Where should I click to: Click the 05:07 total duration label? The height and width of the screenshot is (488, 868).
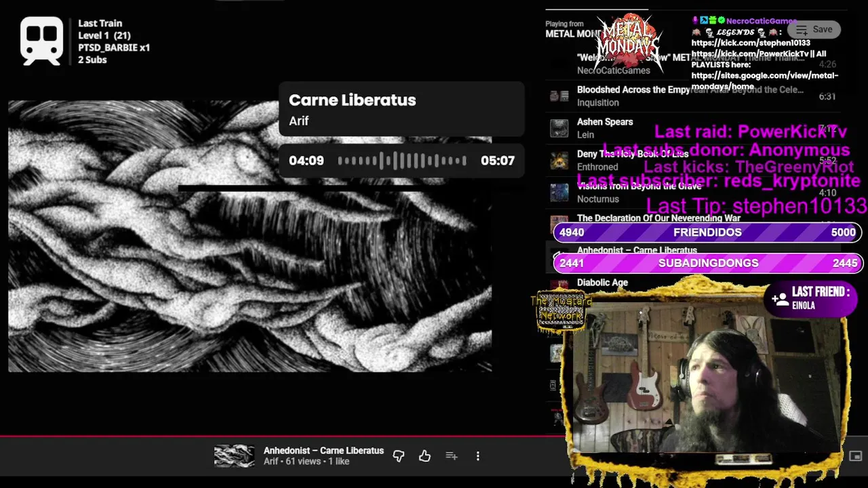click(x=498, y=161)
